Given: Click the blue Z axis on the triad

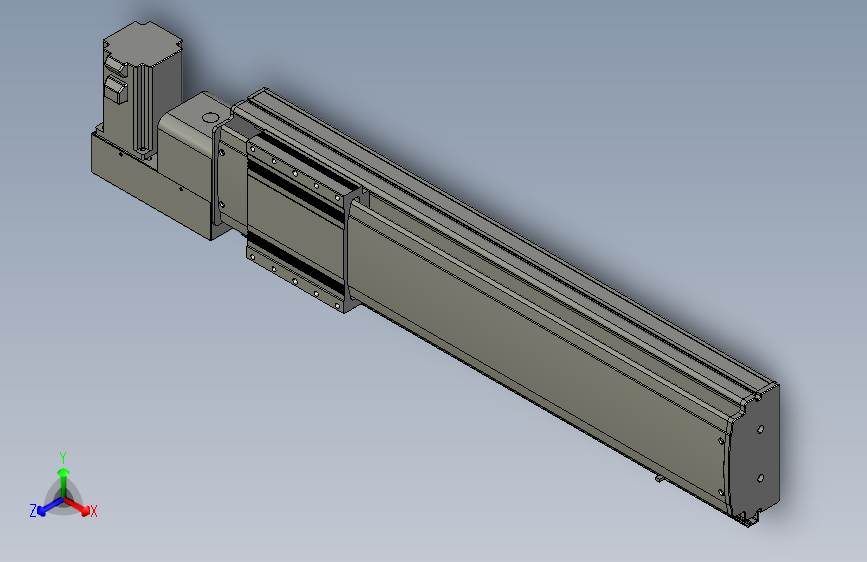Looking at the screenshot, I should [x=46, y=507].
